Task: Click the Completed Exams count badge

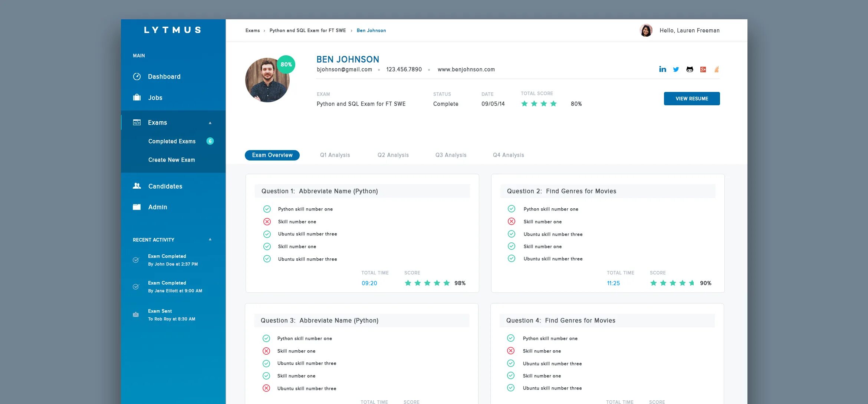Action: [210, 141]
